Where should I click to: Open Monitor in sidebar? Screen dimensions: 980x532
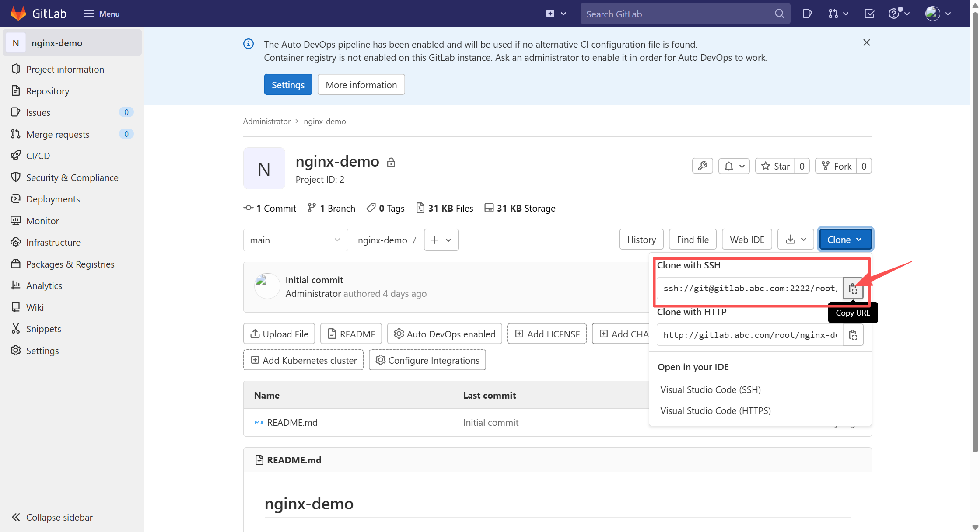point(42,221)
